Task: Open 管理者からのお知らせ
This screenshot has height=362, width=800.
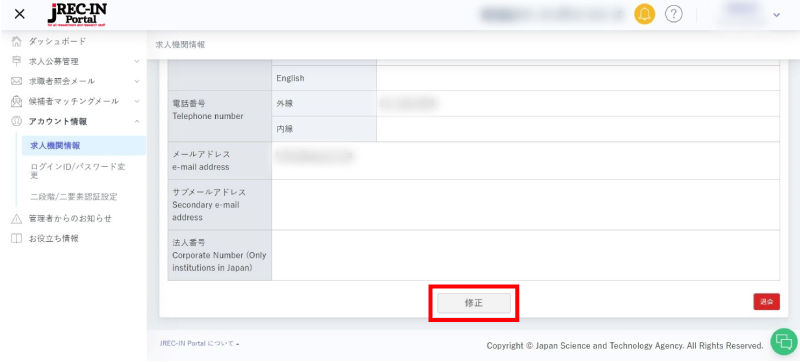Action: [x=70, y=219]
